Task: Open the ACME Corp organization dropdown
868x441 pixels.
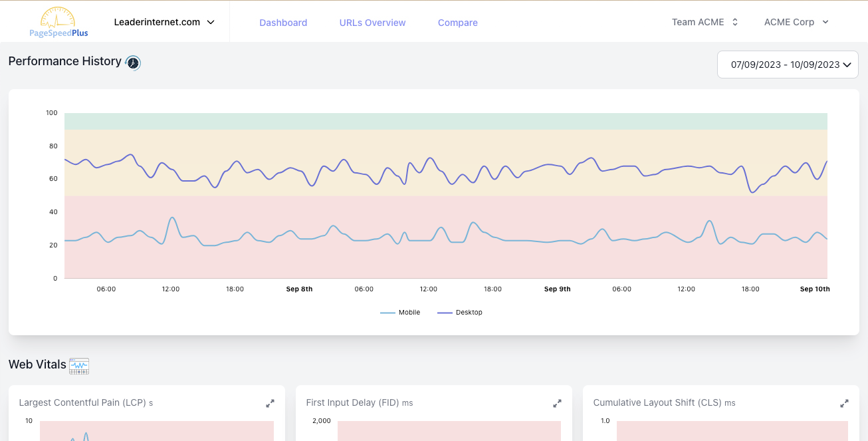Action: [x=796, y=21]
